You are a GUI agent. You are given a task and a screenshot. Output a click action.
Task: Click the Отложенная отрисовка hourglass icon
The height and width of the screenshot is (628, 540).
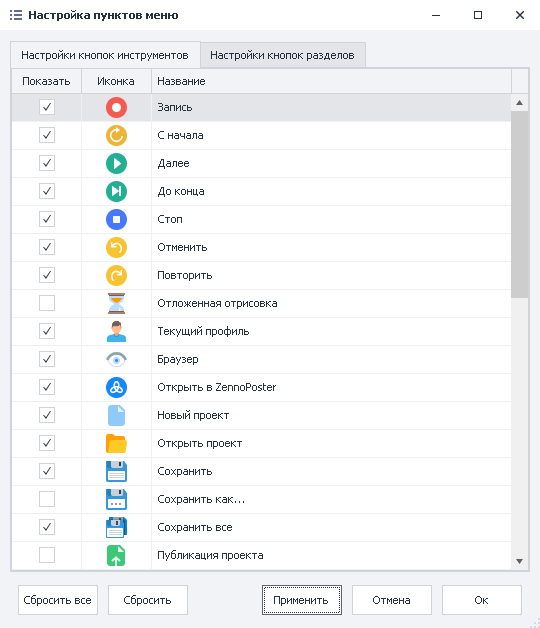116,303
